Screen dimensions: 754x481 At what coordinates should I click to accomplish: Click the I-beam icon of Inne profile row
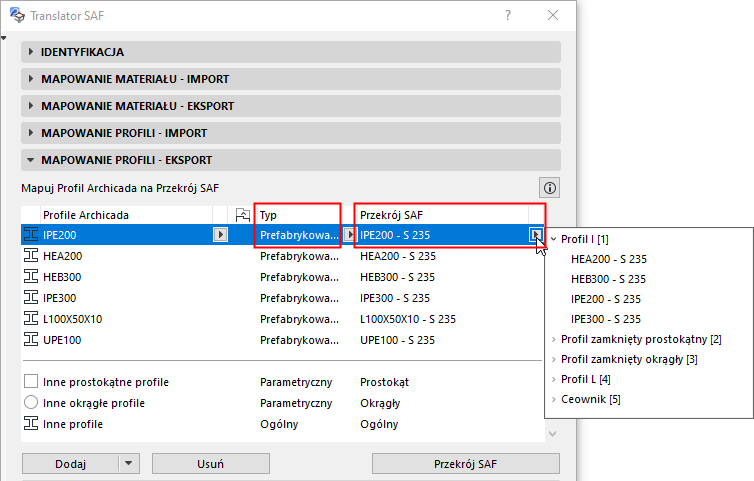click(31, 424)
